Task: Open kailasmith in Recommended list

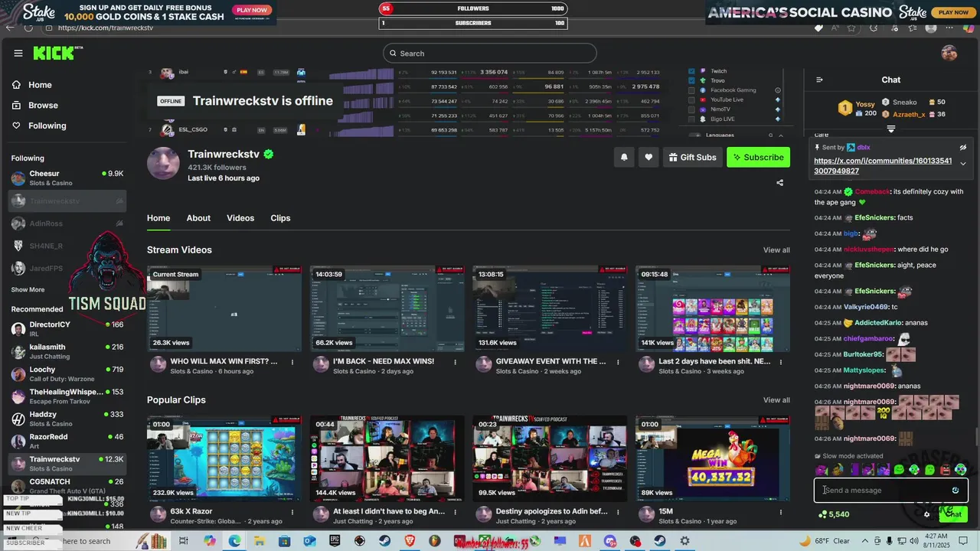Action: tap(67, 351)
